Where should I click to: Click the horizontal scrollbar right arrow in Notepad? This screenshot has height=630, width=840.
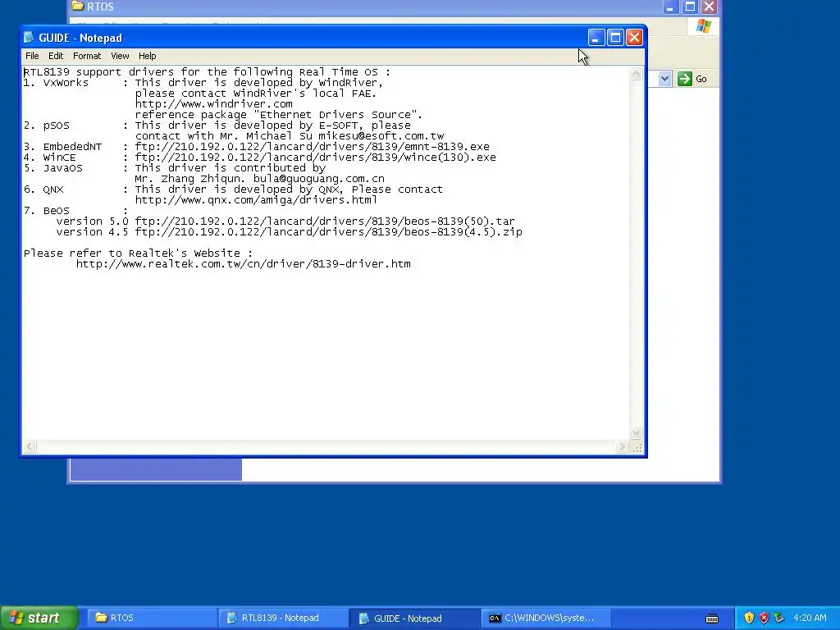[622, 447]
